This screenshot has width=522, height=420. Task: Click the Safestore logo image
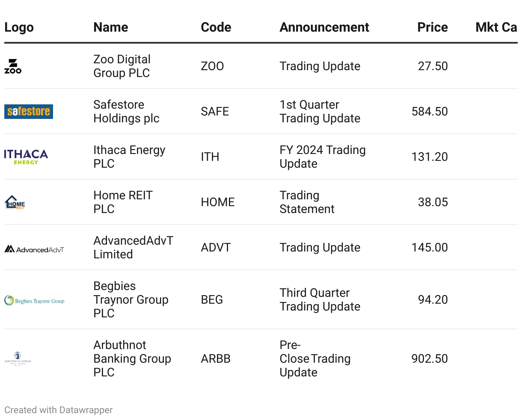click(x=29, y=112)
